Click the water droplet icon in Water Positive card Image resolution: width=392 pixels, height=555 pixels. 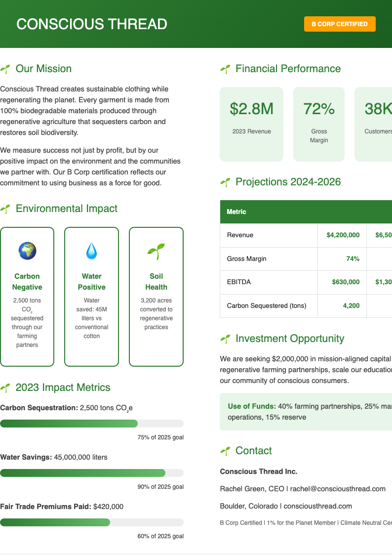91,251
